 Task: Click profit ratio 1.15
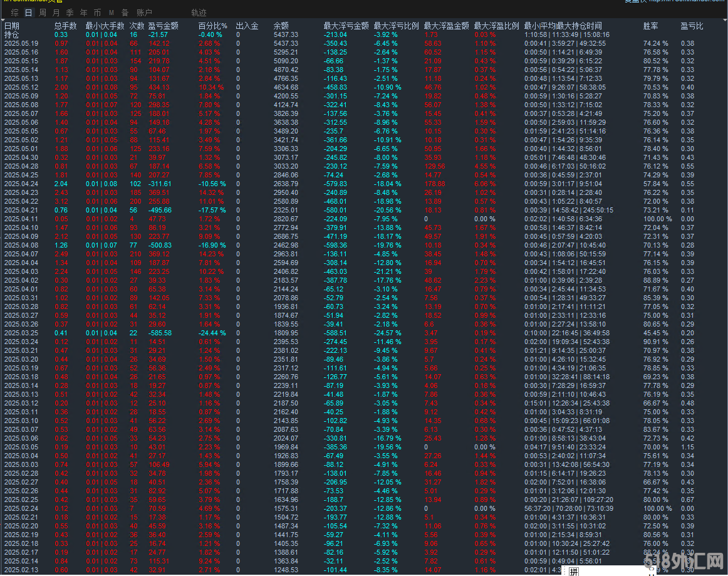[687, 448]
